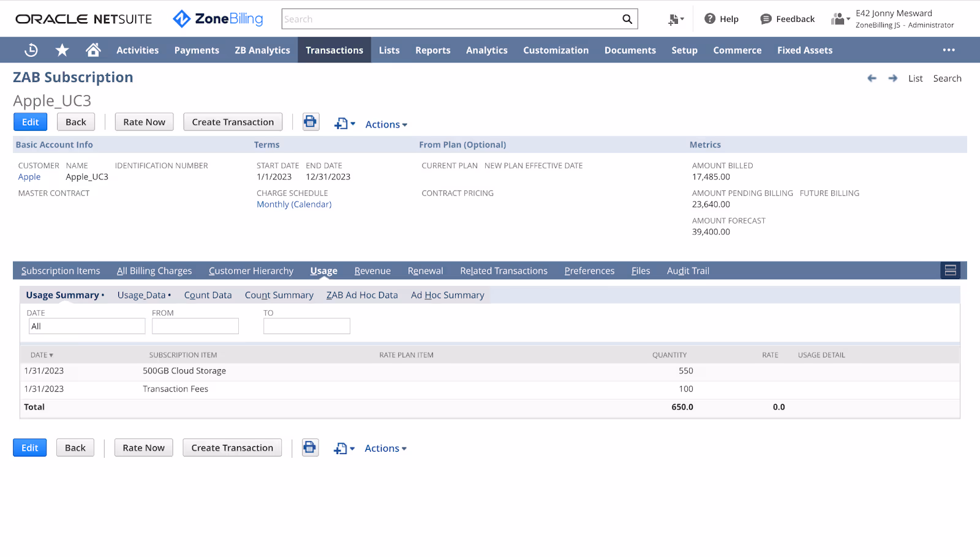This screenshot has height=557, width=980.
Task: Click the FROM date input field
Action: (195, 326)
